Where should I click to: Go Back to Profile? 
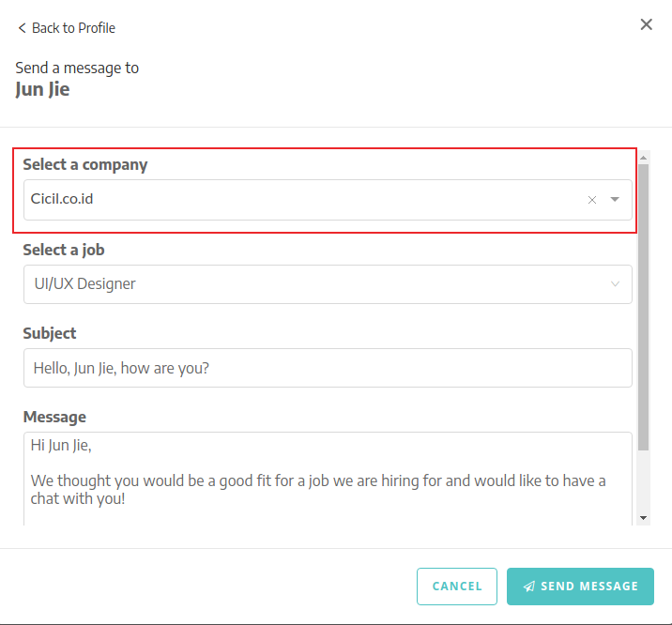coord(73,28)
